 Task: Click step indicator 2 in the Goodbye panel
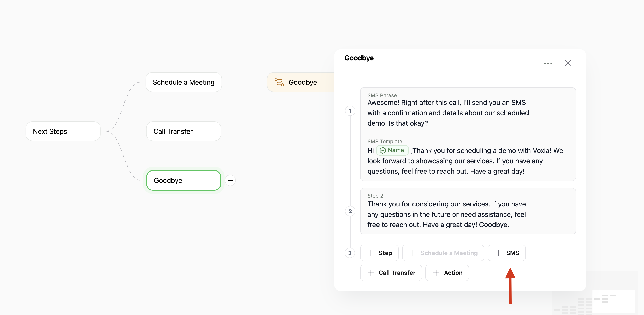coord(350,211)
